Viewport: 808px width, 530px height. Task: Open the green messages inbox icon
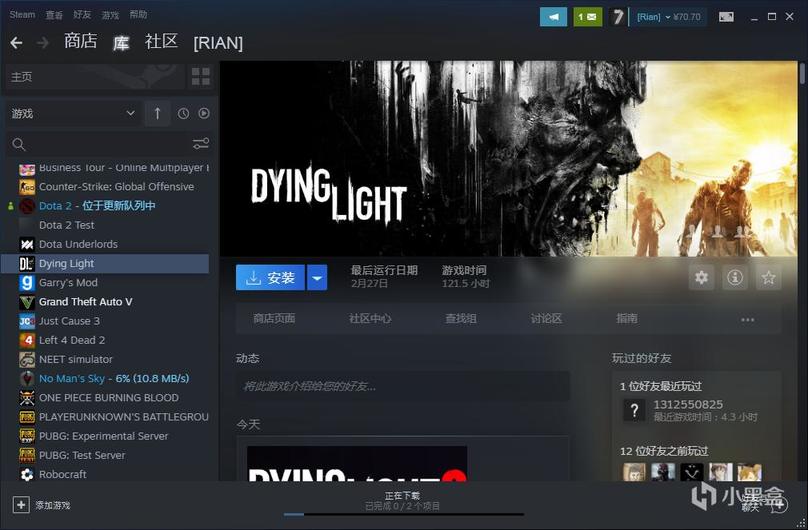587,16
